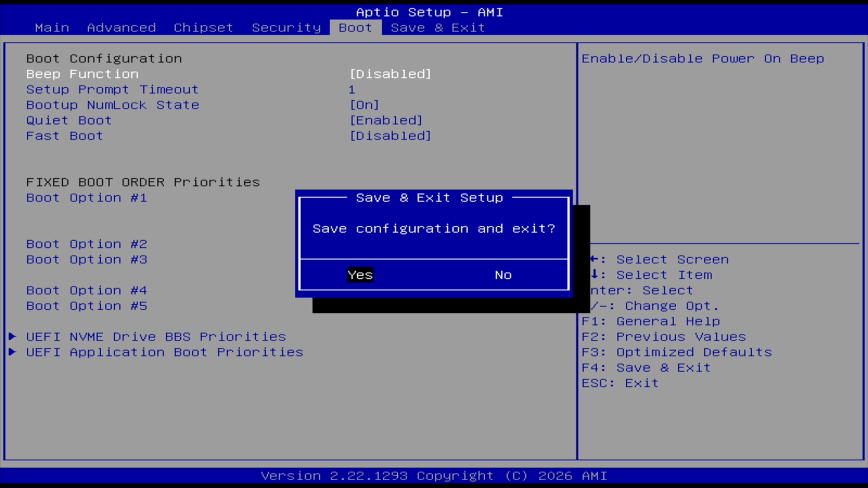Click the Change Opt. key hint
868x488 pixels.
pyautogui.click(x=655, y=306)
